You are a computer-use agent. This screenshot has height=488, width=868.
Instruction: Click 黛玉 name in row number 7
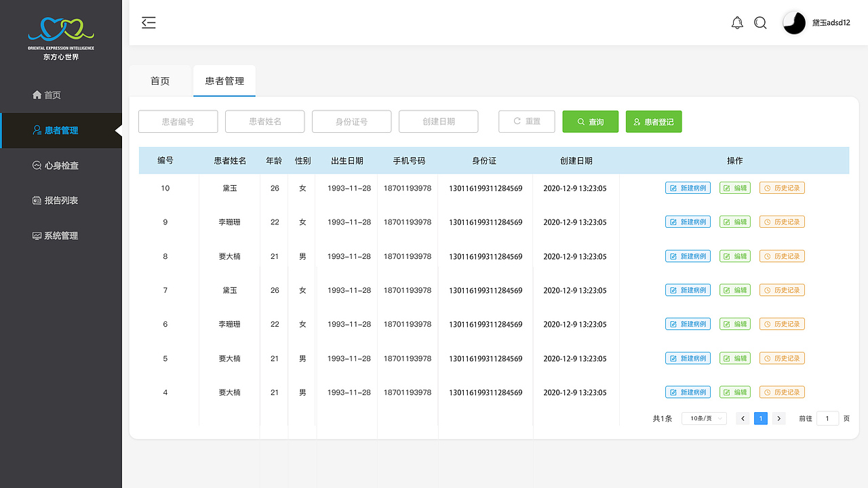coord(230,290)
